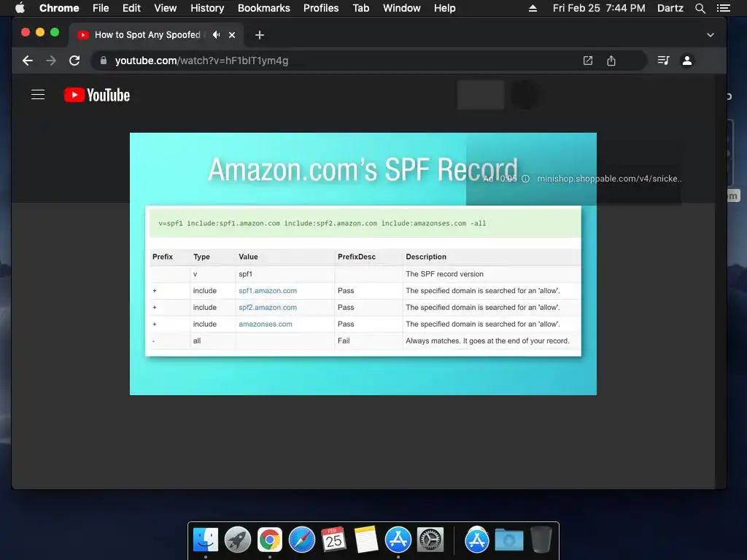
Task: Open Google Chrome from the dock
Action: coord(270,540)
